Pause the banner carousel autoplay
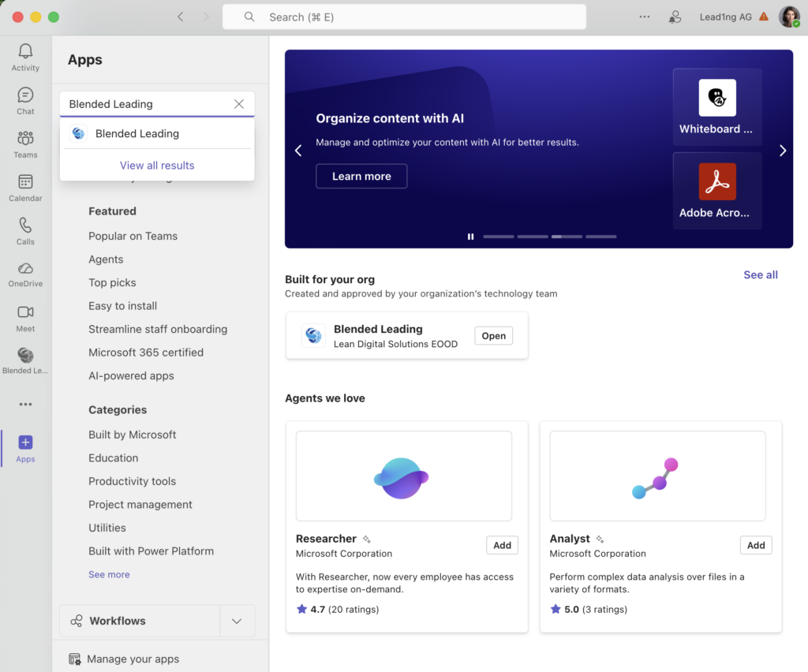 (x=470, y=237)
